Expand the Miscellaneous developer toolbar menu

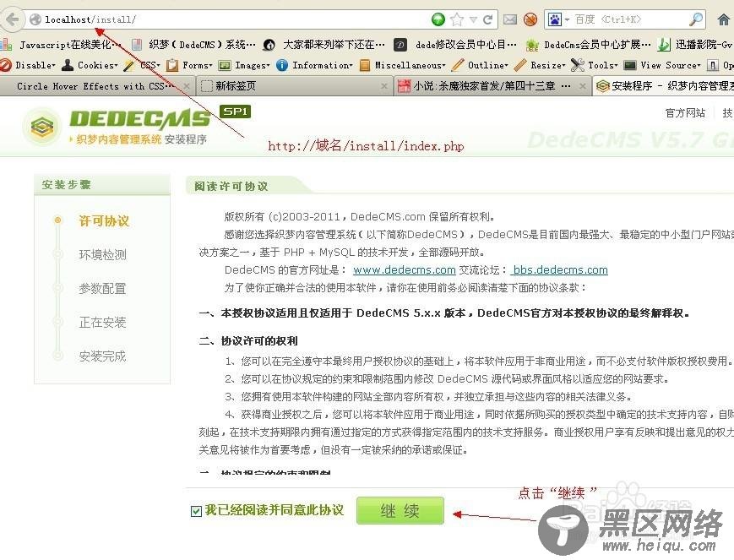click(403, 65)
